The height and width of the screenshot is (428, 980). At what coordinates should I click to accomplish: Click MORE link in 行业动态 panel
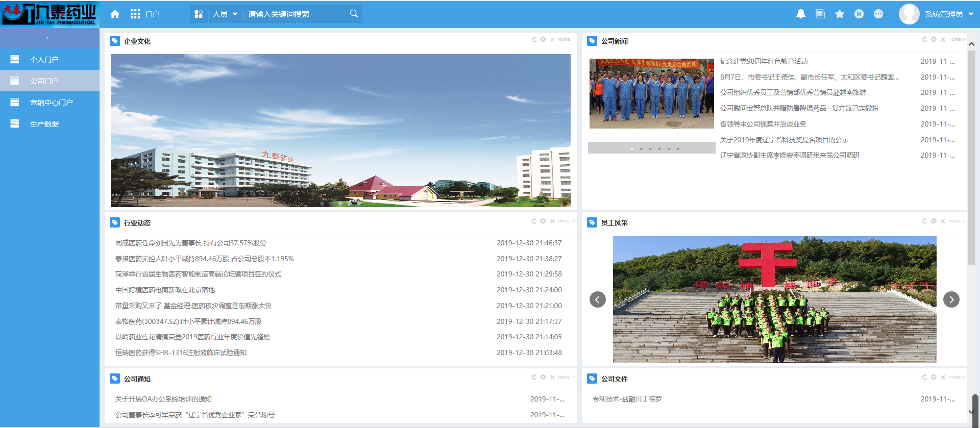566,221
